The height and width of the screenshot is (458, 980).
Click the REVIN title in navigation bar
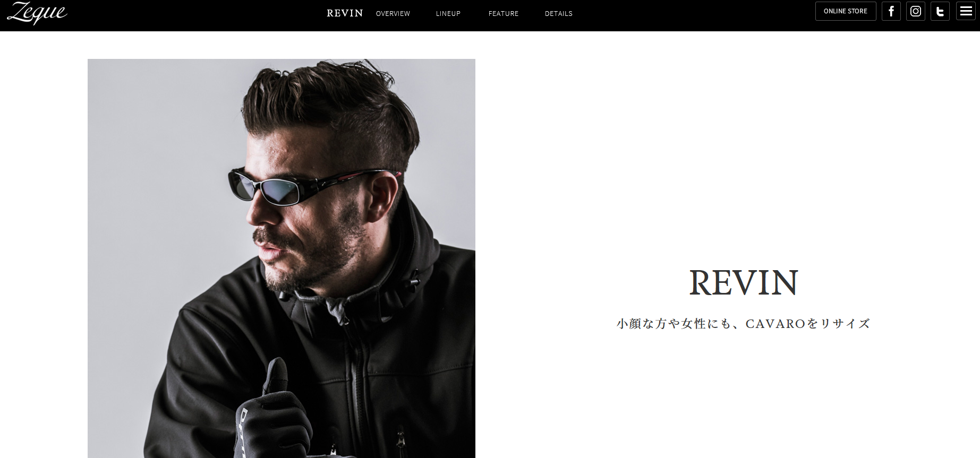pyautogui.click(x=345, y=13)
